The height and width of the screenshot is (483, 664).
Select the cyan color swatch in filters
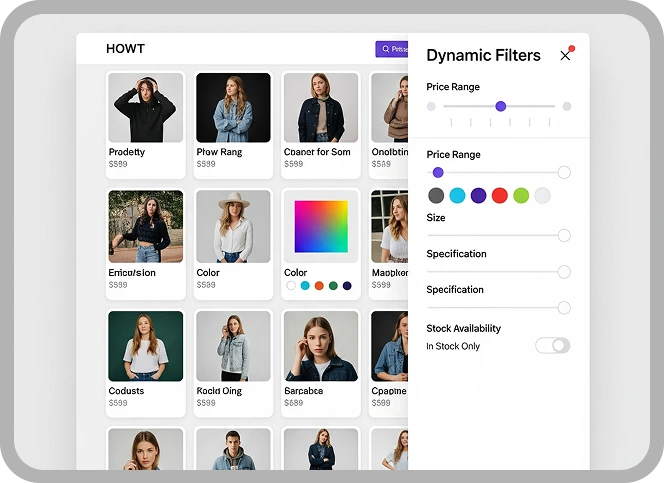(457, 196)
